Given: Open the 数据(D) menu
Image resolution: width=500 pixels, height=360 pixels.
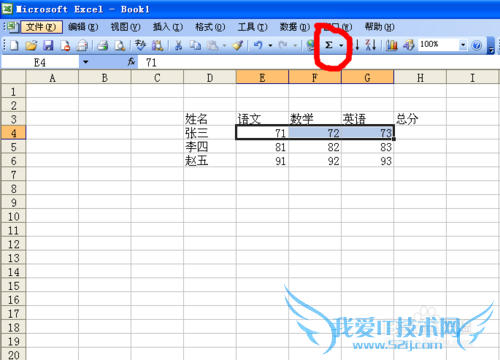Looking at the screenshot, I should point(295,27).
